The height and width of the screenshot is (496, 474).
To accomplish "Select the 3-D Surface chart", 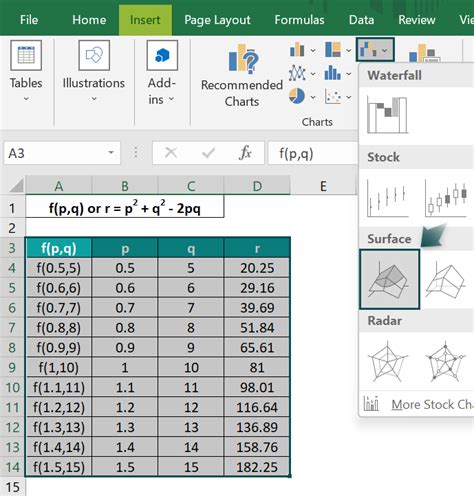I will [389, 279].
